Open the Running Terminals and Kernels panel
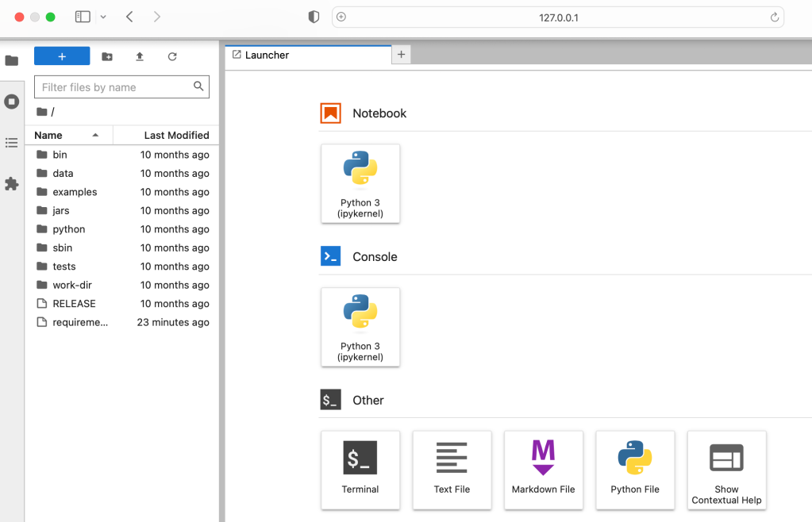Viewport: 812px width, 522px height. pyautogui.click(x=12, y=102)
